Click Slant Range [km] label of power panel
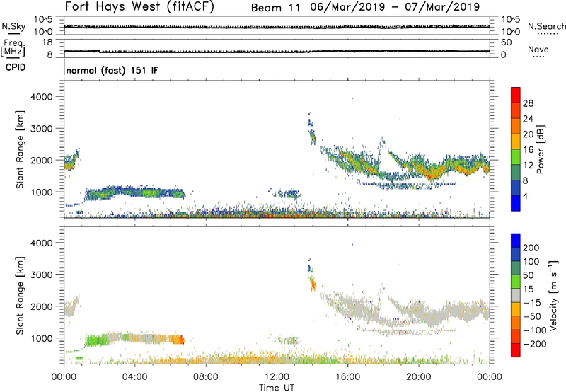566x392 pixels. [20, 149]
